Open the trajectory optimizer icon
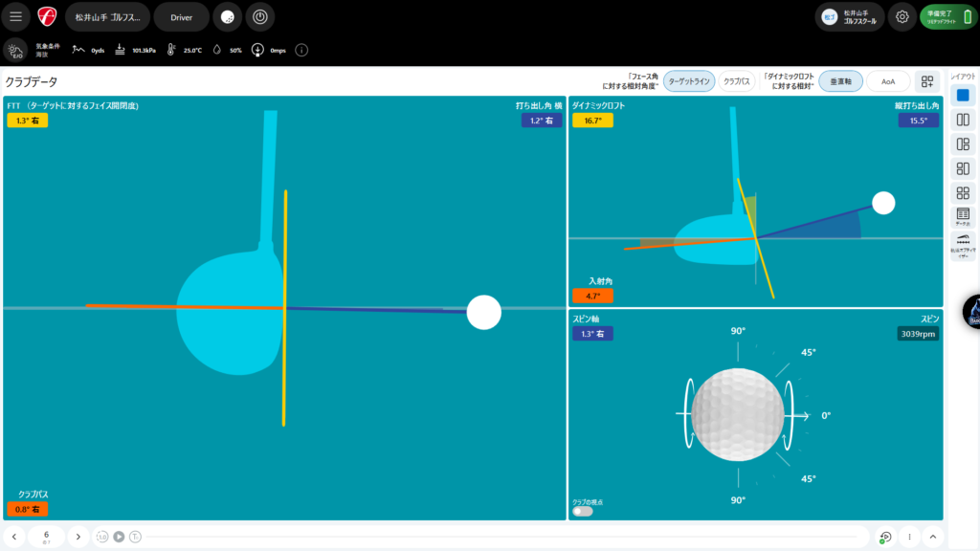Image resolution: width=980 pixels, height=551 pixels. (x=963, y=246)
